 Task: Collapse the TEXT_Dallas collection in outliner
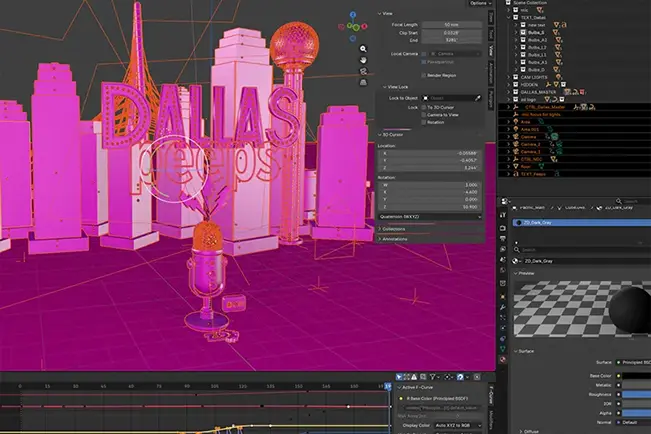(x=509, y=17)
